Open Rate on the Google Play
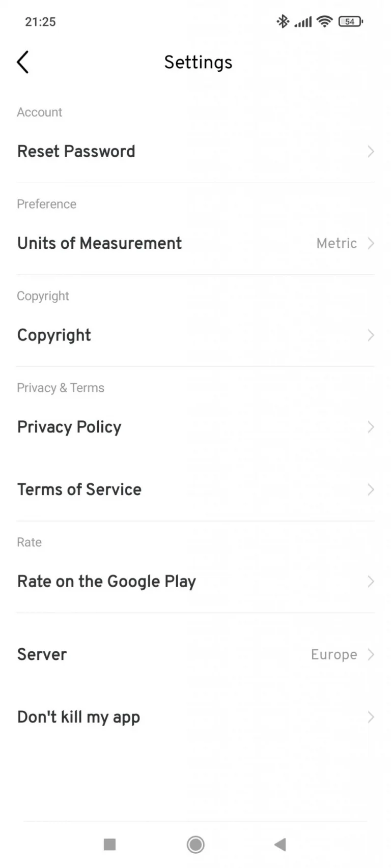The height and width of the screenshot is (868, 391). tap(195, 582)
